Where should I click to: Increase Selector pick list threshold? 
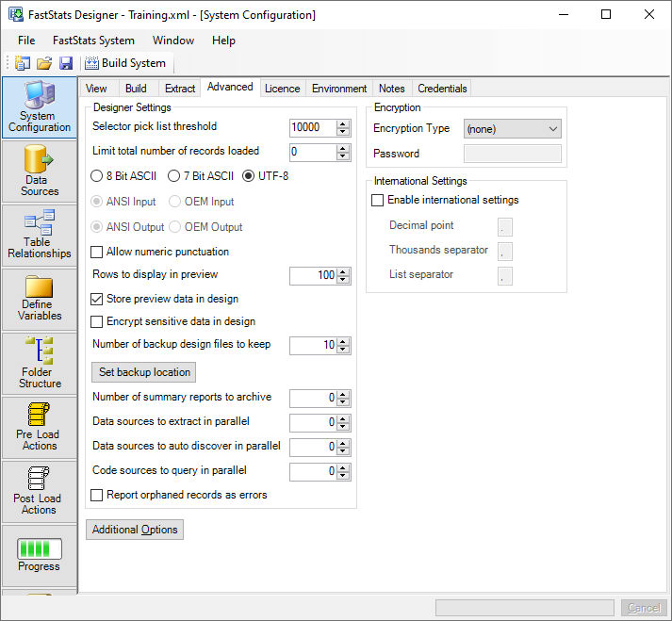click(343, 123)
